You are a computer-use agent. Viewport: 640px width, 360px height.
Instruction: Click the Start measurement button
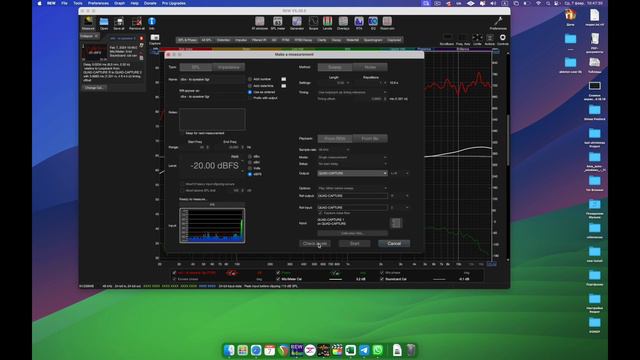355,244
